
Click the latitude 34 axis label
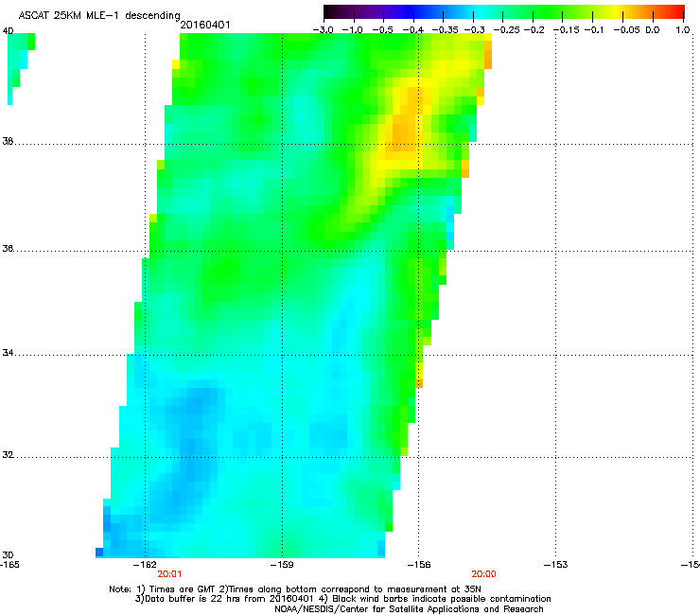coord(8,352)
